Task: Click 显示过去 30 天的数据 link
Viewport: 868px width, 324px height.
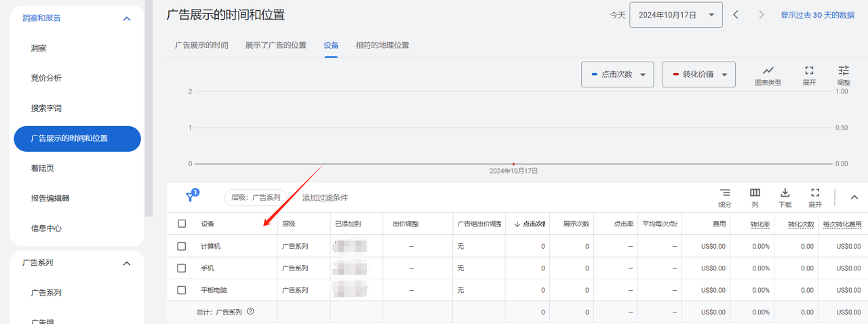Action: [x=817, y=14]
